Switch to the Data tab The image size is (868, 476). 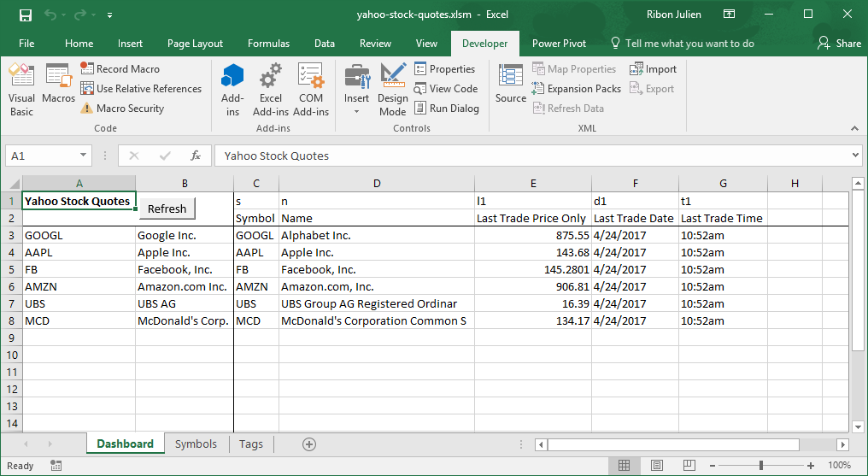point(325,44)
